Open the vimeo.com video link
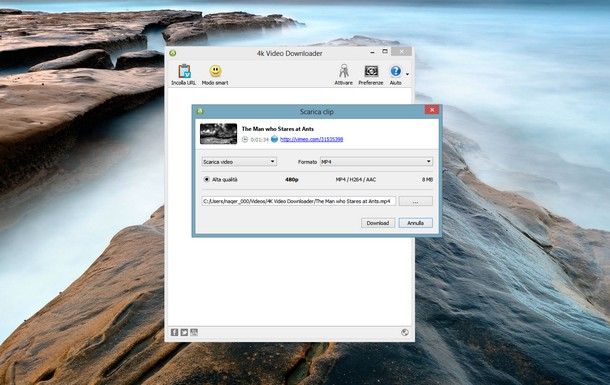Screen dimensions: 610x385 click(x=311, y=139)
